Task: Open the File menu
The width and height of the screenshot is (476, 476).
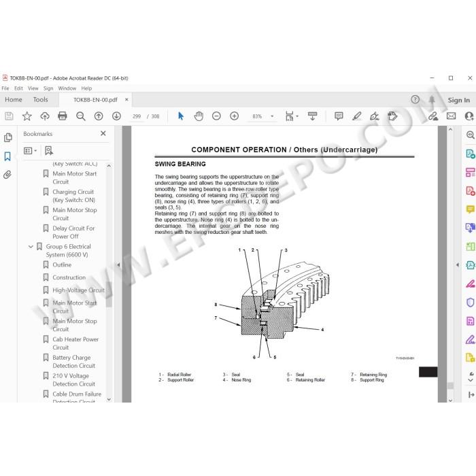Action: click(x=5, y=88)
